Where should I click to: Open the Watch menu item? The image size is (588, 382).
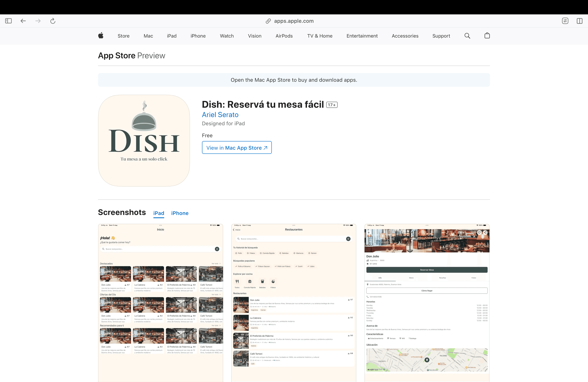coord(227,36)
